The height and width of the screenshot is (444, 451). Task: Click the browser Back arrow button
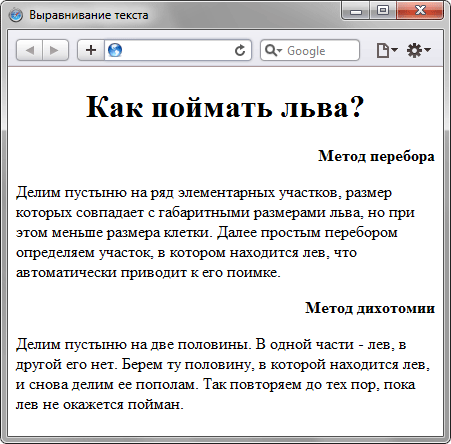click(x=30, y=50)
